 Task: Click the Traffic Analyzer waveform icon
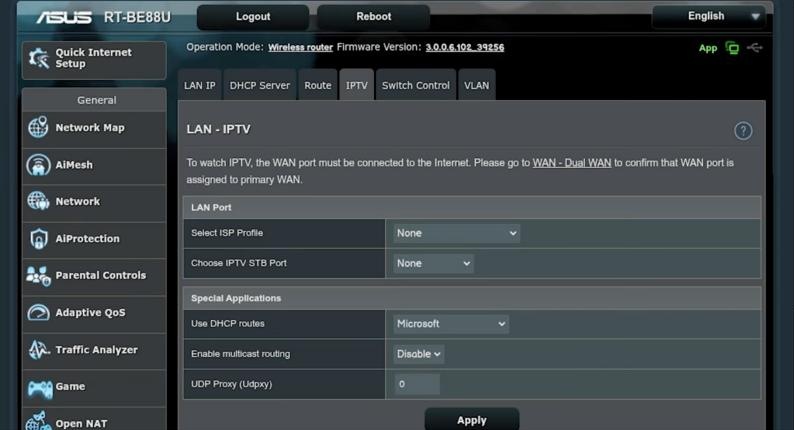(38, 349)
